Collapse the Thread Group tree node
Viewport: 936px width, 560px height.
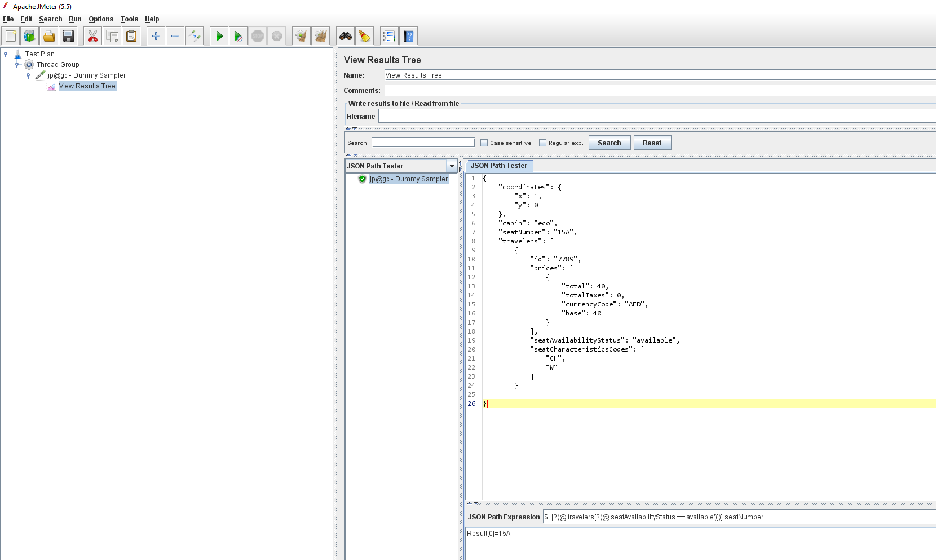17,65
